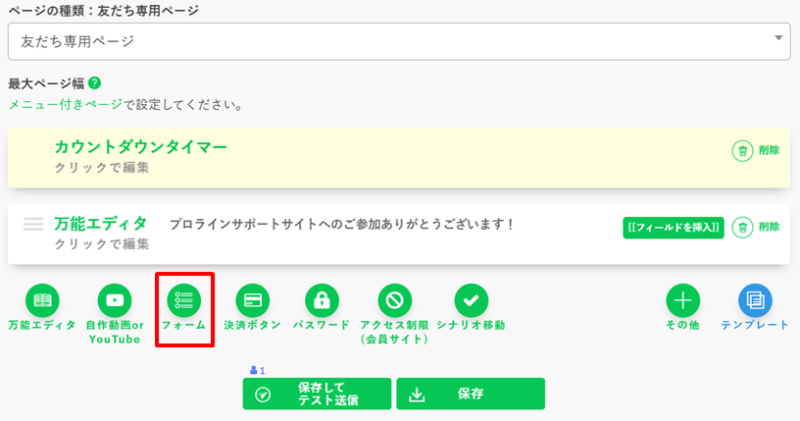Screen dimensions: 800x421
Task: Add a パスワード lock element
Action: click(x=321, y=300)
